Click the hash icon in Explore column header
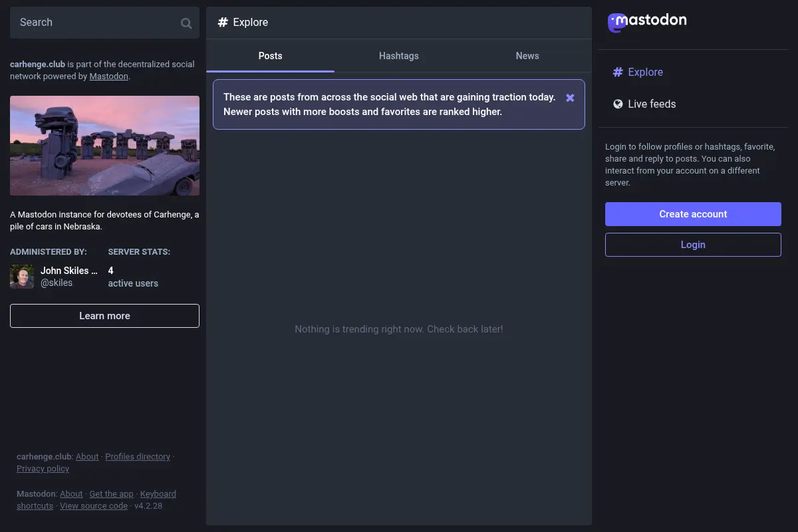Screen dimensions: 798x532 tap(223, 23)
